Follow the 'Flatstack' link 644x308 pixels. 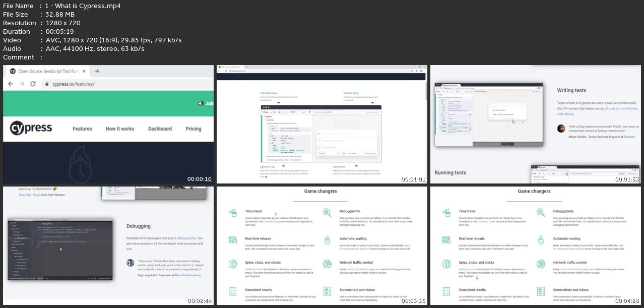(x=629, y=137)
